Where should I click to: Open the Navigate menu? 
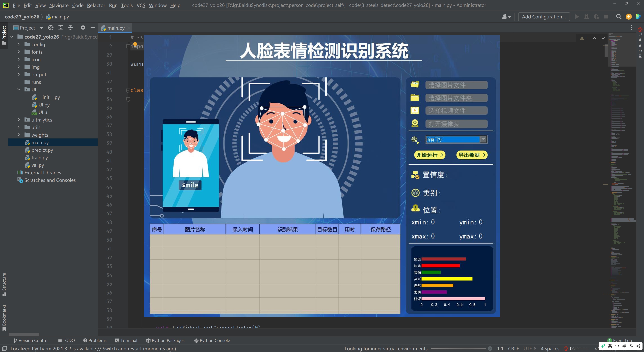coord(59,5)
